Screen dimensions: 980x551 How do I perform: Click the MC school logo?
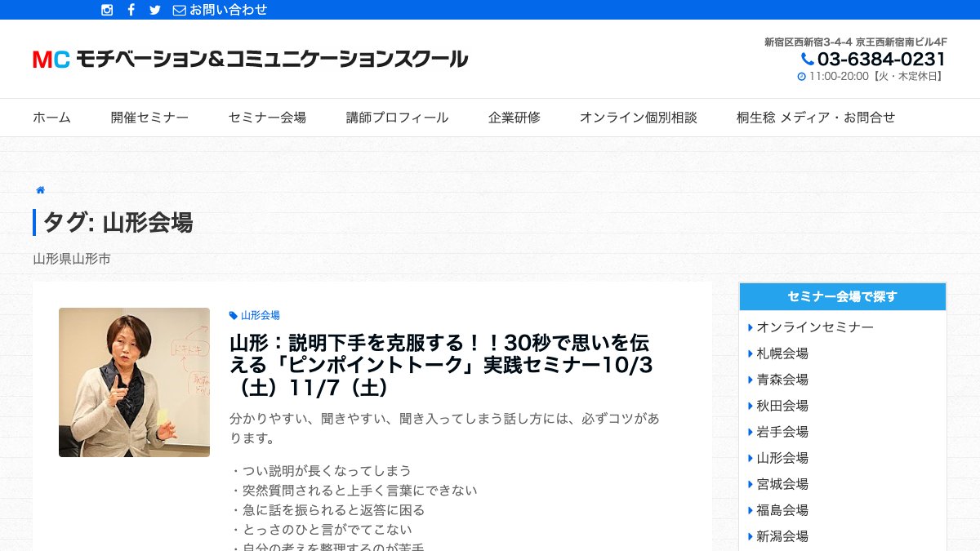click(250, 59)
